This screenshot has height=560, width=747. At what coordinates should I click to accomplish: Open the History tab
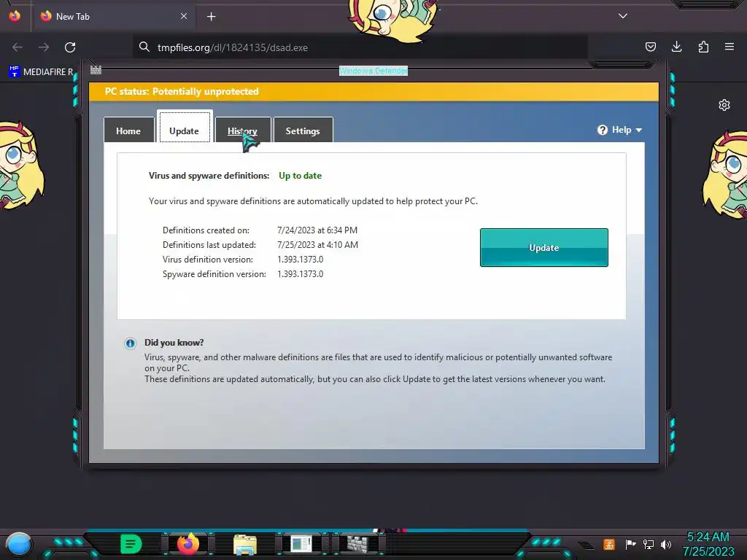click(242, 131)
